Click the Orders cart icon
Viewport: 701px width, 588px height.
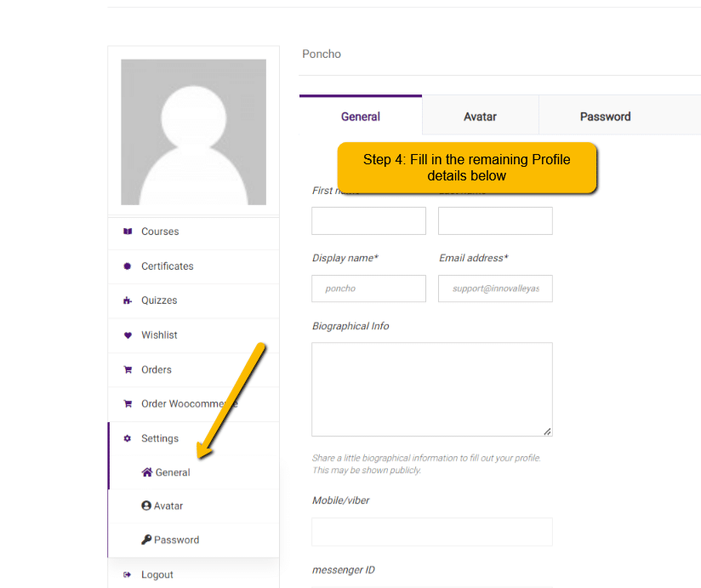coord(128,370)
